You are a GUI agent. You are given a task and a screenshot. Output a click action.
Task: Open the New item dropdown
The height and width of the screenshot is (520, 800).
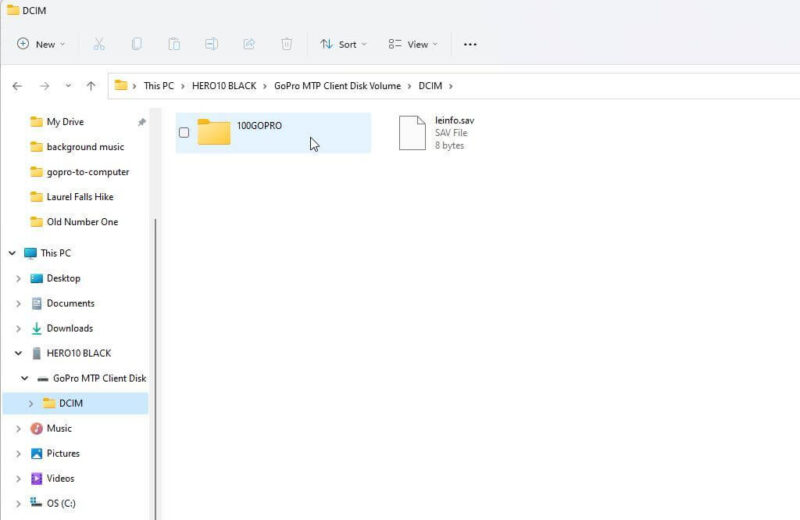point(41,44)
